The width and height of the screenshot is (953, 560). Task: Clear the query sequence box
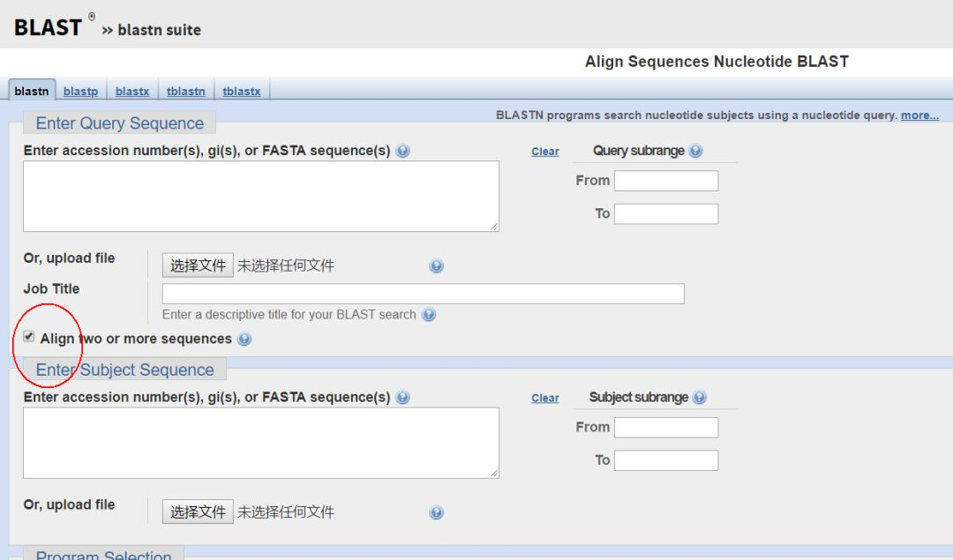544,152
